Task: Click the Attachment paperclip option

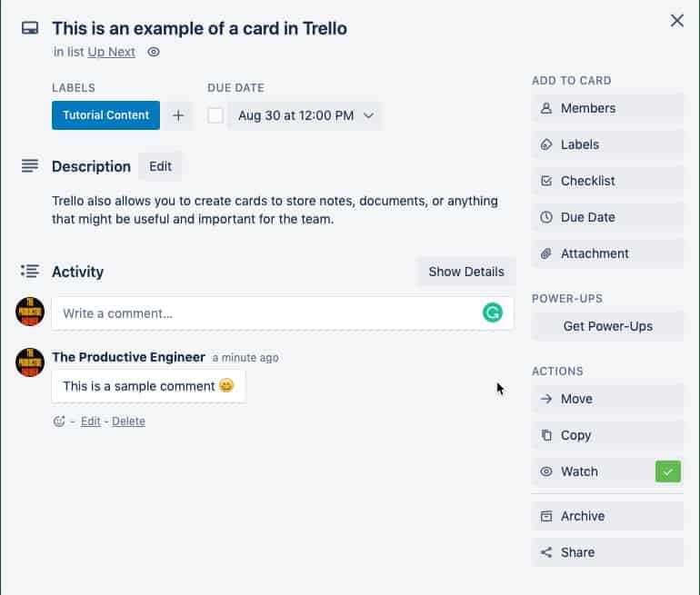Action: click(x=607, y=253)
